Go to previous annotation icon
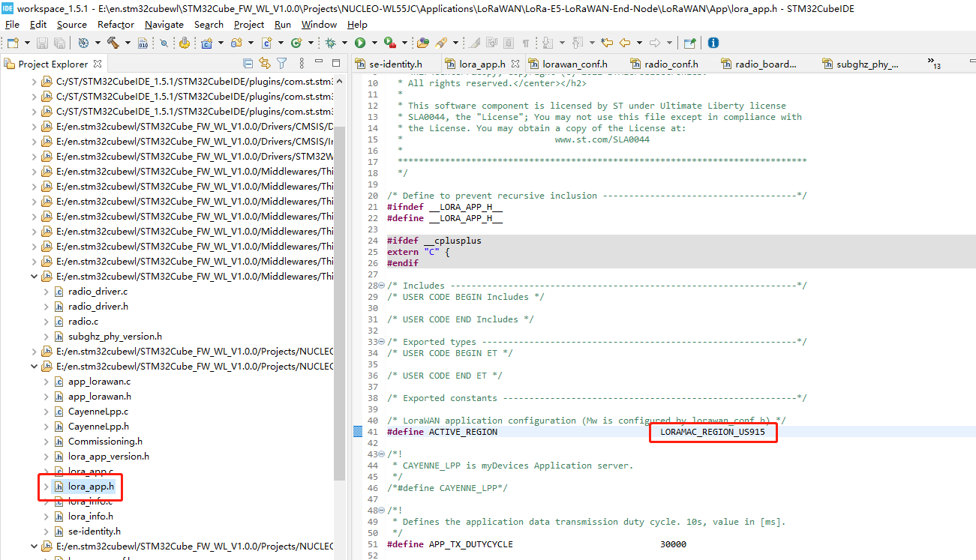 [x=578, y=43]
